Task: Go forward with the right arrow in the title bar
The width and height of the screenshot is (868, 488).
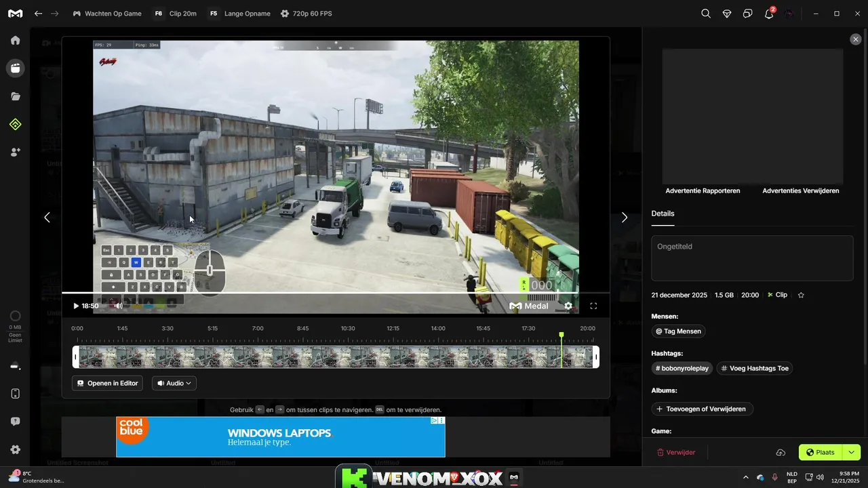Action: coord(55,14)
